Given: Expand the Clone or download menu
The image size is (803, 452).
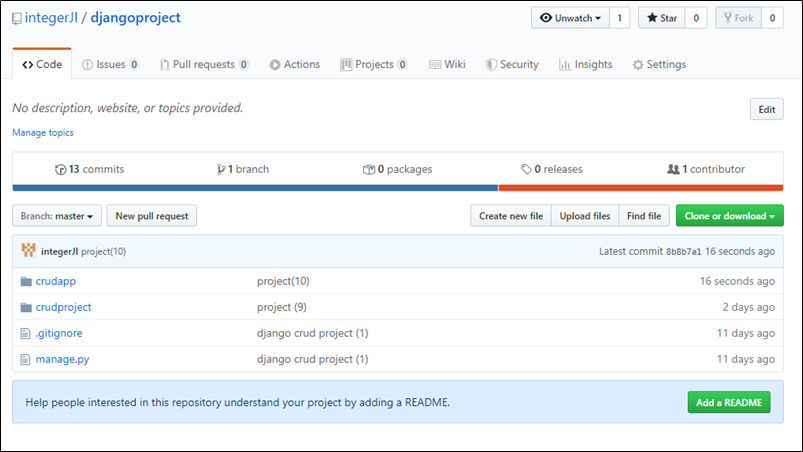Looking at the screenshot, I should 730,216.
